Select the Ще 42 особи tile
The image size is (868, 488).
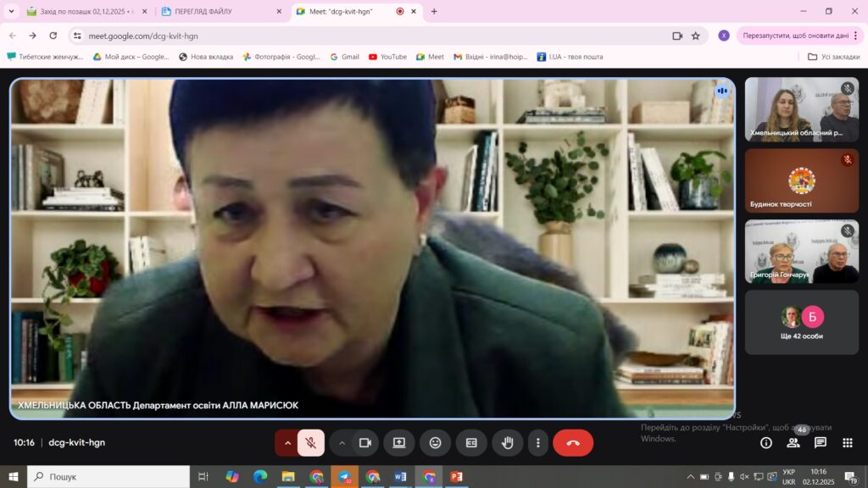click(802, 323)
